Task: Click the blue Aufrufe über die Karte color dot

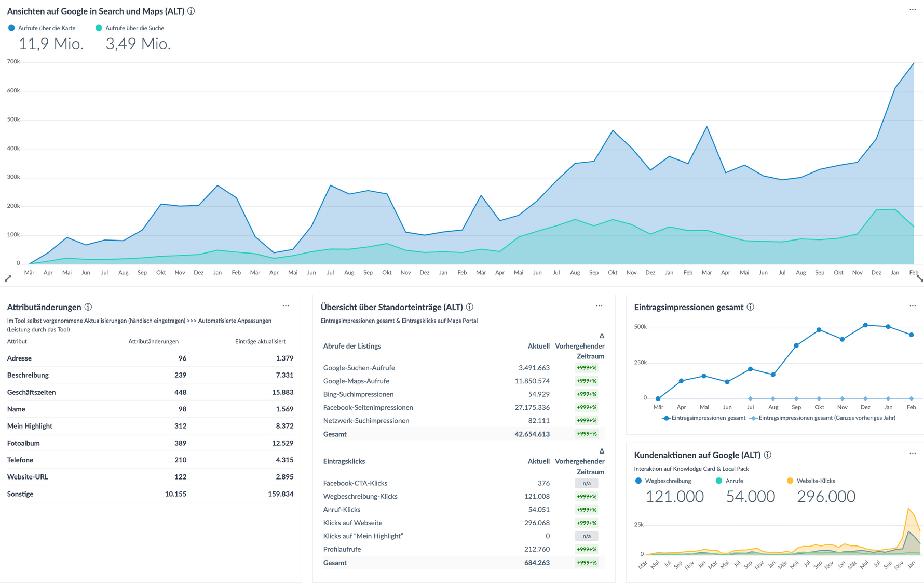Action: click(11, 28)
